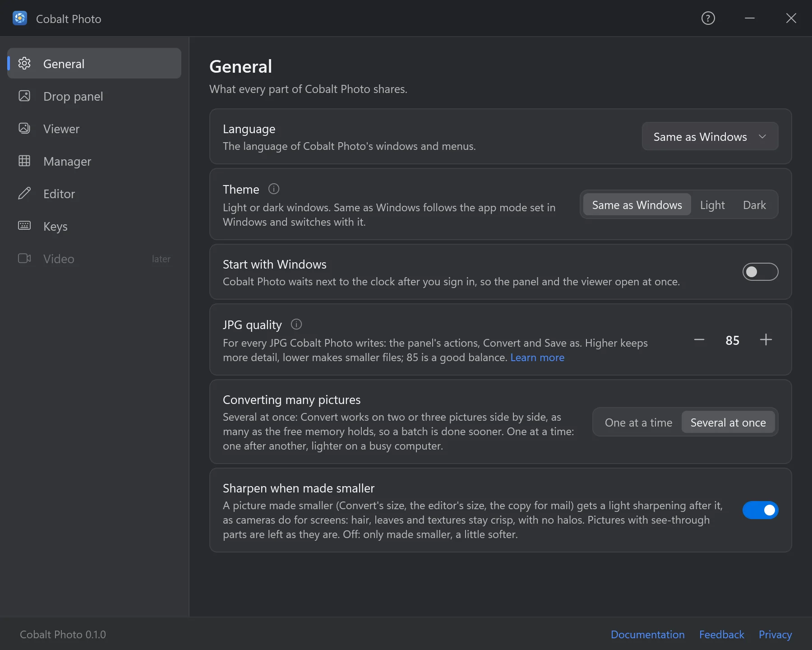
Task: Click the Cobalt Photo app logo icon
Action: (20, 18)
